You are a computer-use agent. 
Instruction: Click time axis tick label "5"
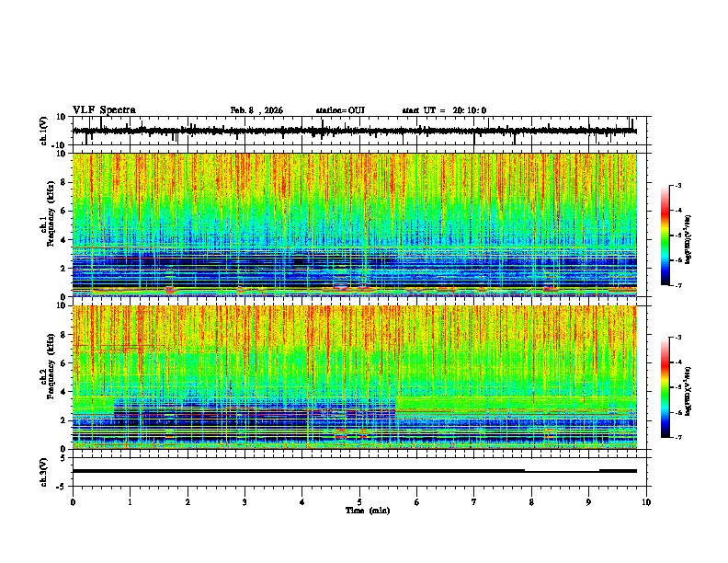point(359,502)
